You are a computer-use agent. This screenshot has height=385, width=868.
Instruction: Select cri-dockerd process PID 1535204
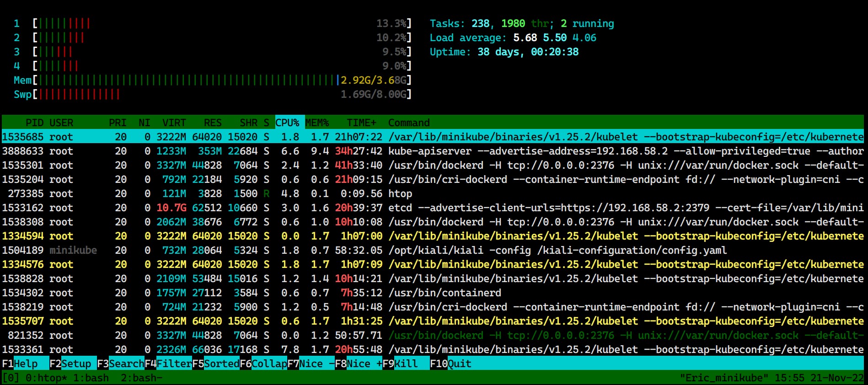[433, 179]
